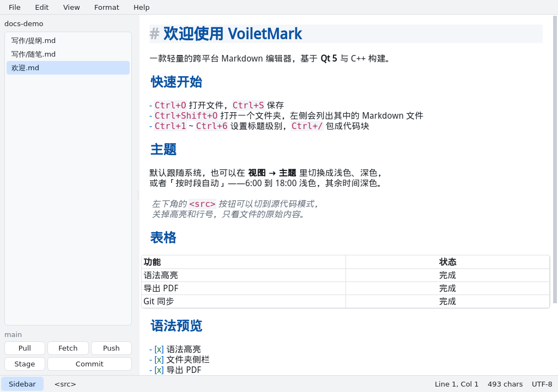Click the Ctrl+S inline code text
558x392 pixels.
(248, 105)
